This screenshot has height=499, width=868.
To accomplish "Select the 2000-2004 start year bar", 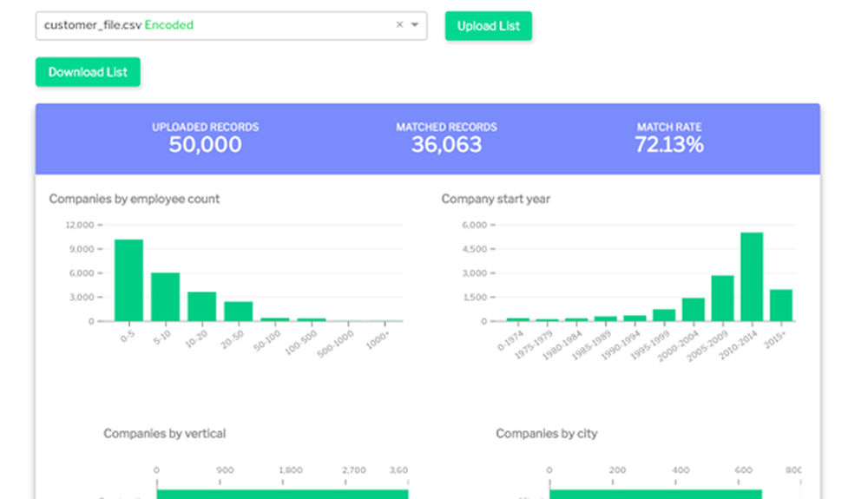I will 693,310.
